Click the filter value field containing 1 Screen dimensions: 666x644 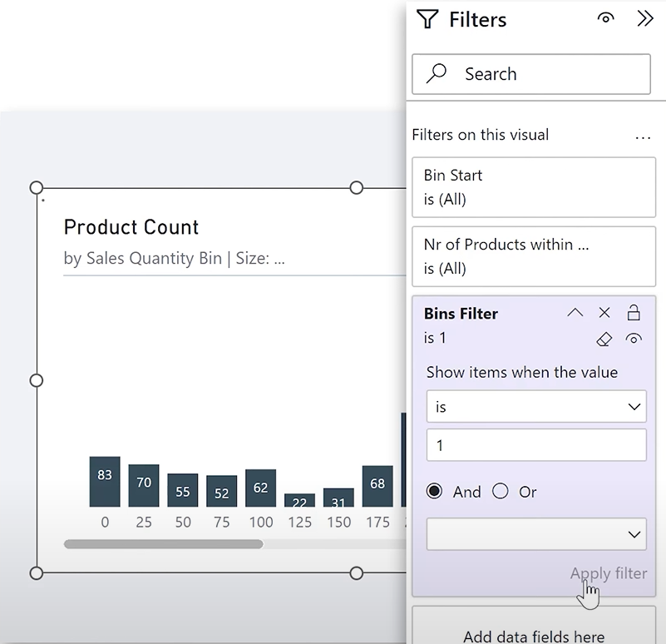[536, 445]
